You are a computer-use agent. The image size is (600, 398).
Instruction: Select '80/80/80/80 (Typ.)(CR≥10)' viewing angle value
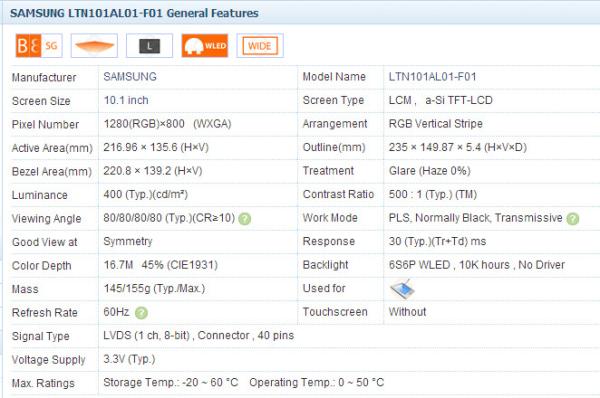[169, 218]
